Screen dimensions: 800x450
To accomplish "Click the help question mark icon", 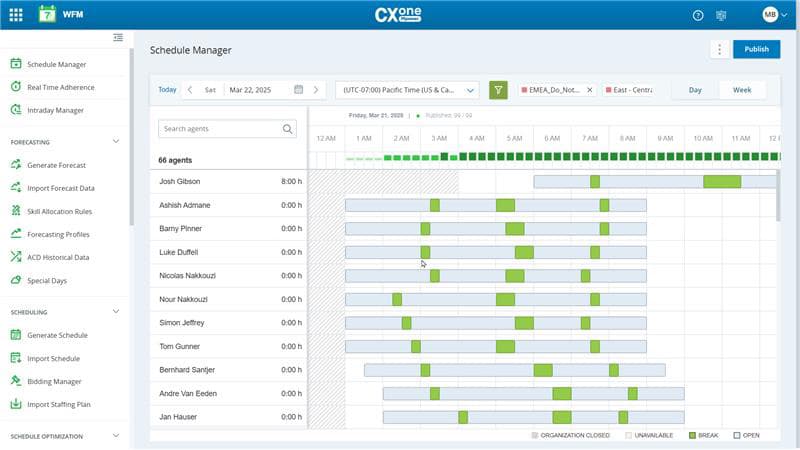I will [x=698, y=15].
